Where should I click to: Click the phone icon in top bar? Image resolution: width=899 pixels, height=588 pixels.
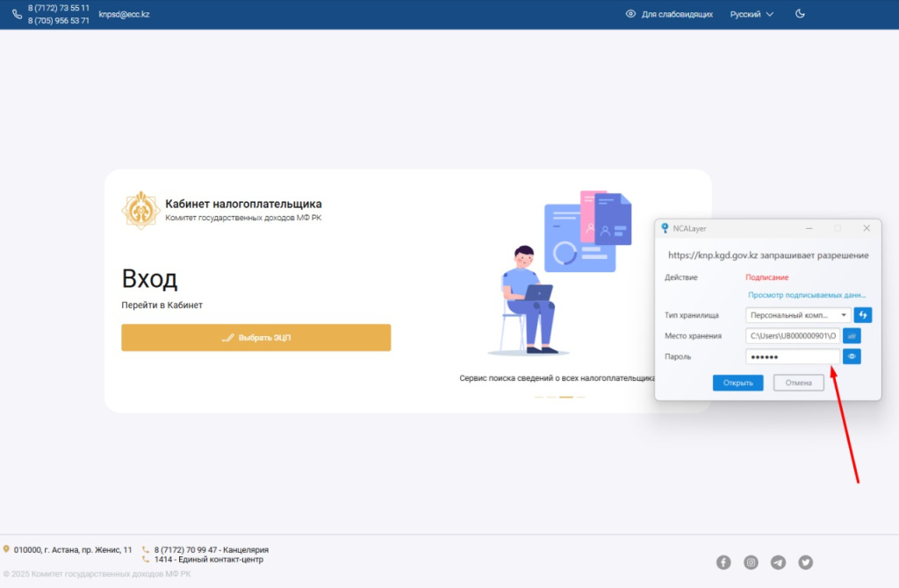(16, 14)
